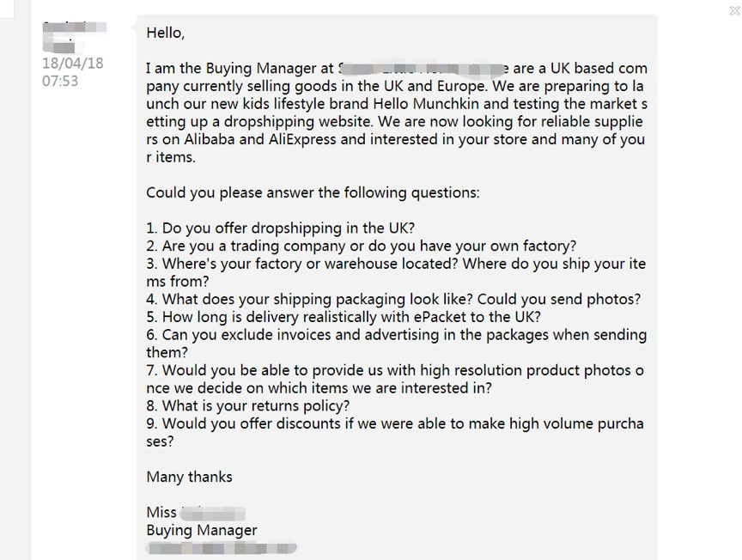Click the 07:53 time label

[x=60, y=81]
